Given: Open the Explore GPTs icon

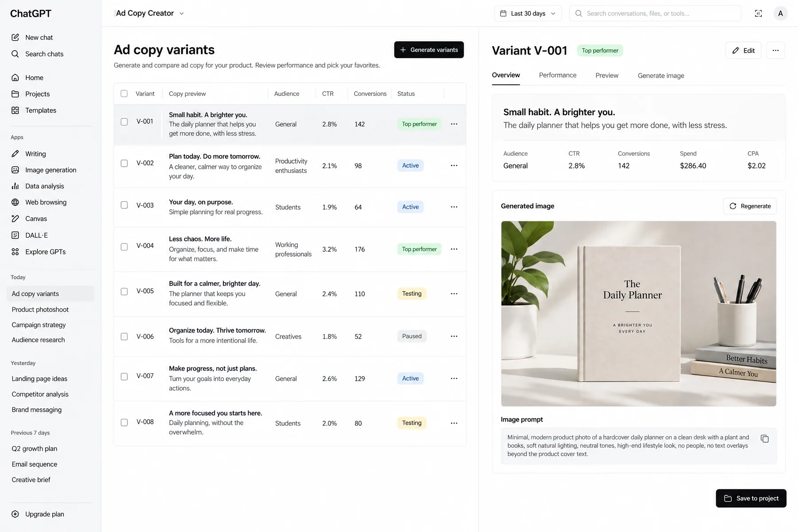Looking at the screenshot, I should click(x=15, y=252).
